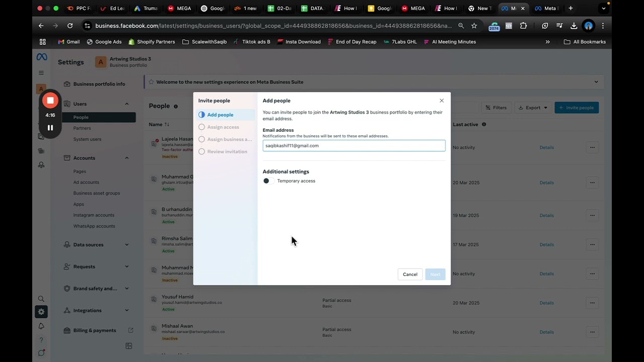Collapse the Accounts section

click(x=127, y=158)
